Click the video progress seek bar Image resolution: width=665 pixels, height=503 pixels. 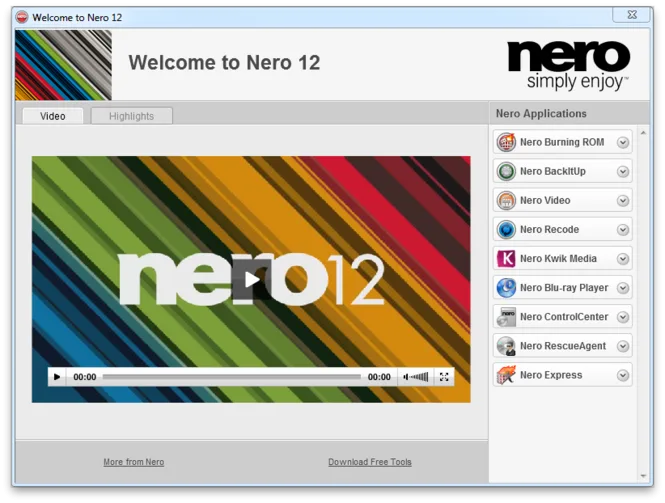(x=232, y=377)
